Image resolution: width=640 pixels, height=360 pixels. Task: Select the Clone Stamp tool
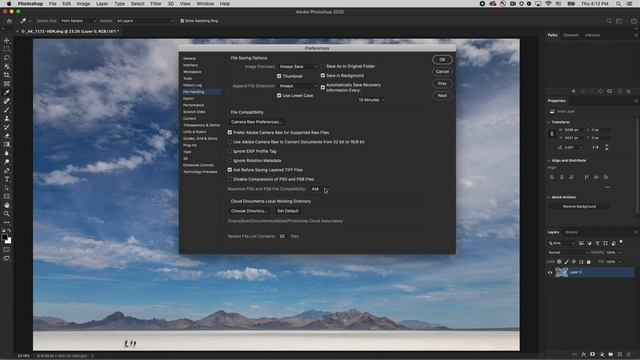click(7, 118)
